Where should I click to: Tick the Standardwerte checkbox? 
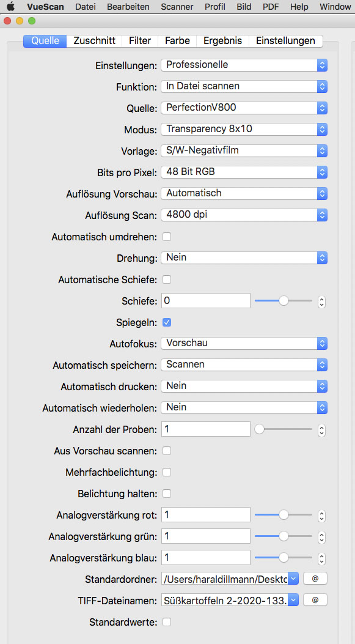click(167, 622)
